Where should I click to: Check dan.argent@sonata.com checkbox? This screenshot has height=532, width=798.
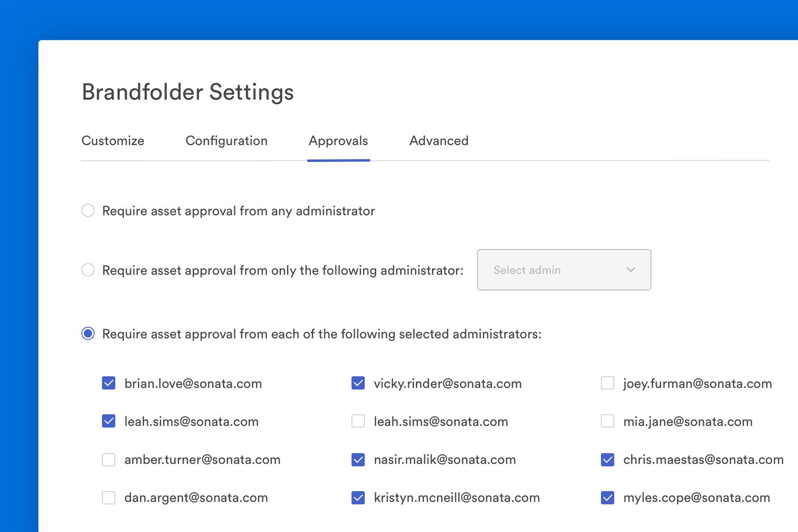point(109,497)
